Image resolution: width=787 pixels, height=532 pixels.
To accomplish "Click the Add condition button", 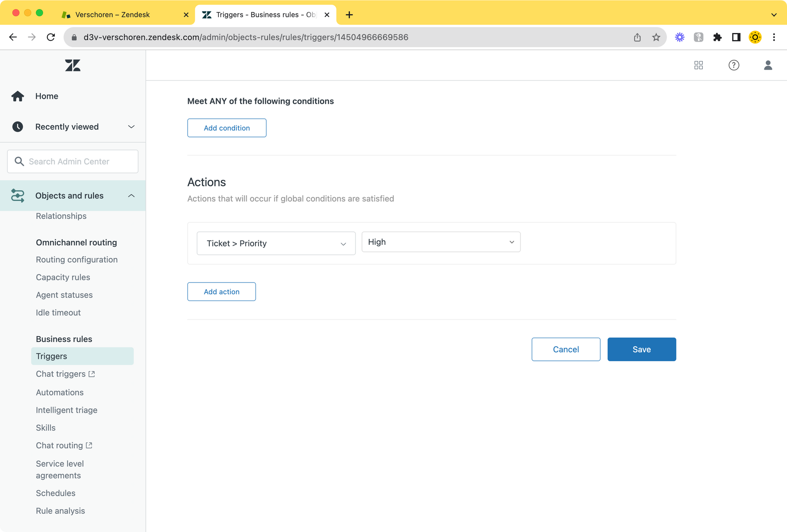I will (227, 128).
